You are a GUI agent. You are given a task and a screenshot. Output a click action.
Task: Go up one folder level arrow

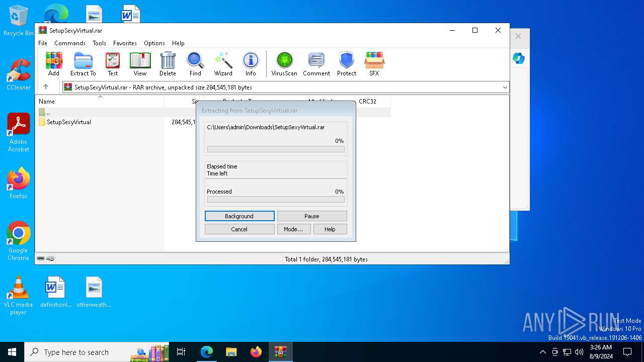(46, 87)
